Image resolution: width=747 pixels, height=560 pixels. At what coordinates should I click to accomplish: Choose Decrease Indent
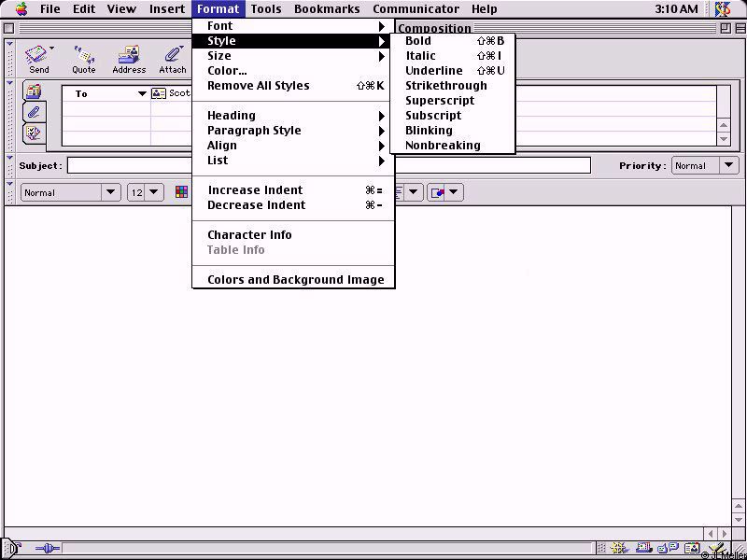293,204
